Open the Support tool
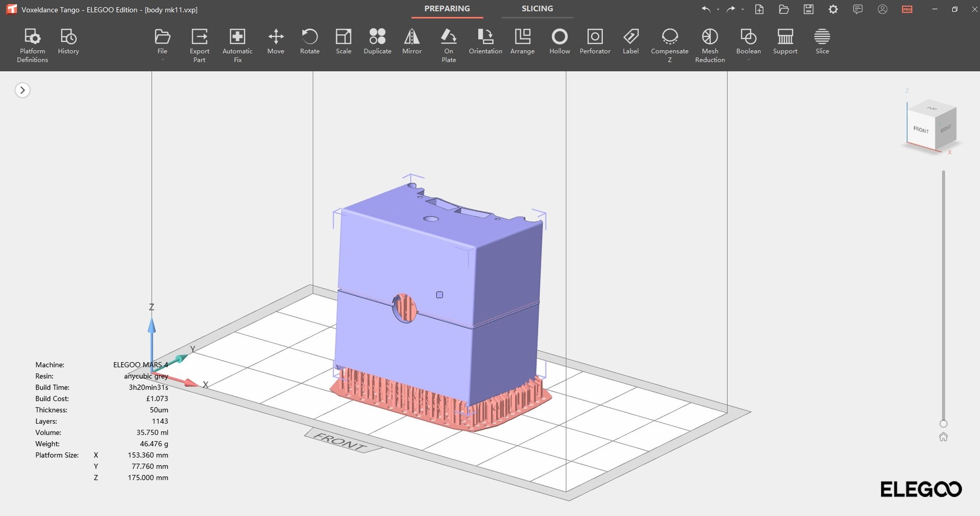 click(785, 41)
